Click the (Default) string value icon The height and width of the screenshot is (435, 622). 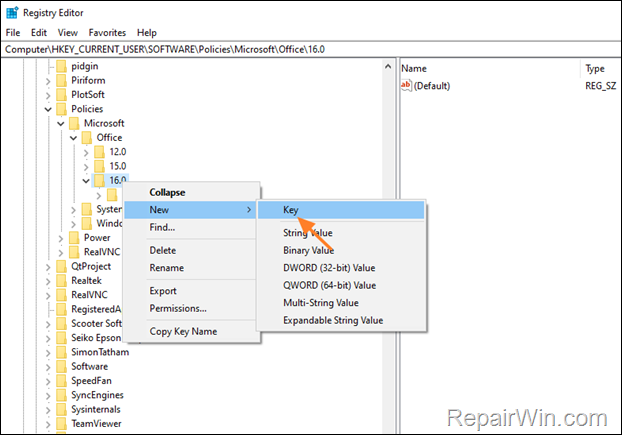[x=406, y=86]
